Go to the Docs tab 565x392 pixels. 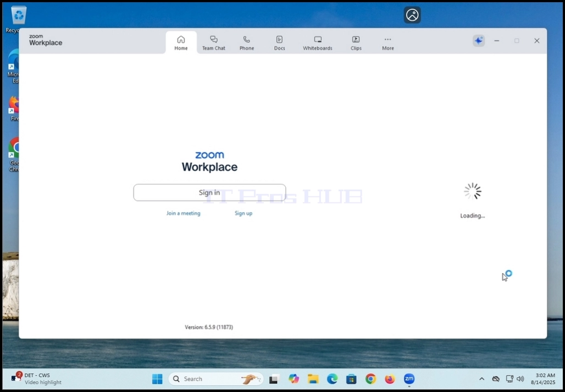[x=279, y=43]
